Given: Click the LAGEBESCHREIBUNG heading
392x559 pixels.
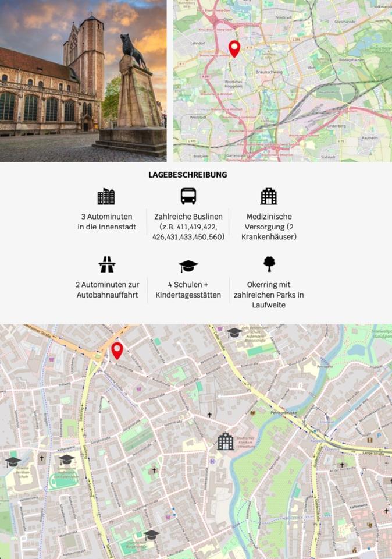Looking at the screenshot, I should click(x=188, y=175).
